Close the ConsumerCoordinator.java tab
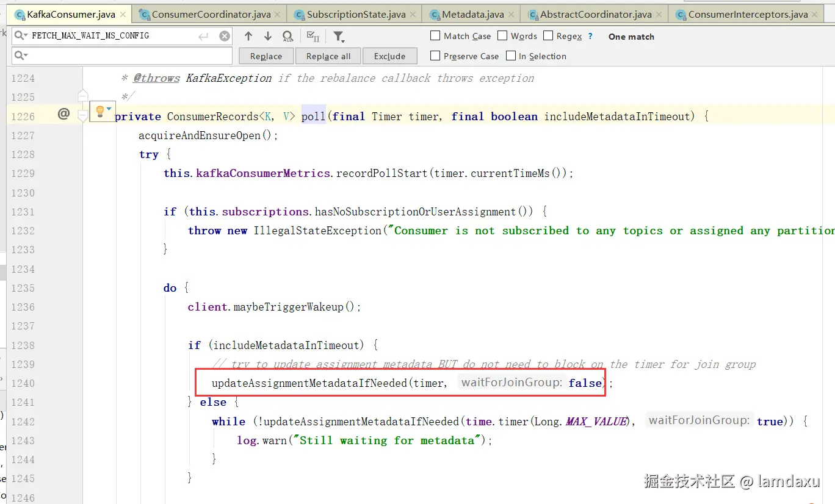 click(x=277, y=15)
